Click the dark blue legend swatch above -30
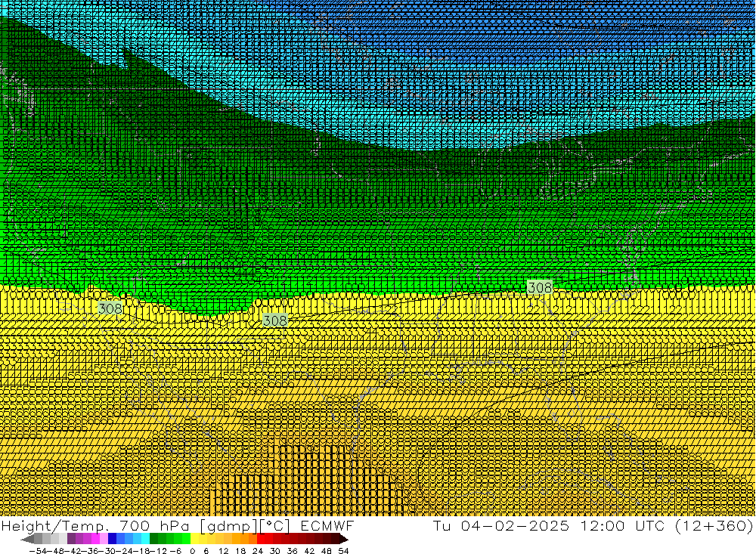 [x=112, y=539]
